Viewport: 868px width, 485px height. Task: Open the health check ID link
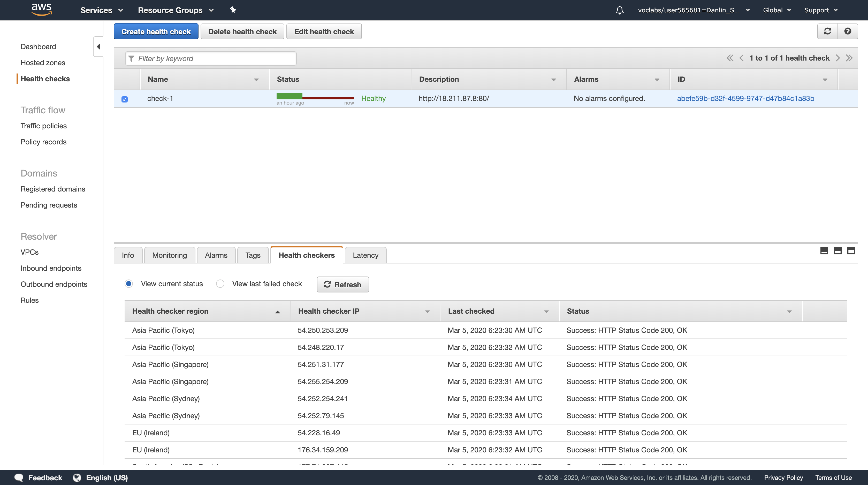(745, 99)
